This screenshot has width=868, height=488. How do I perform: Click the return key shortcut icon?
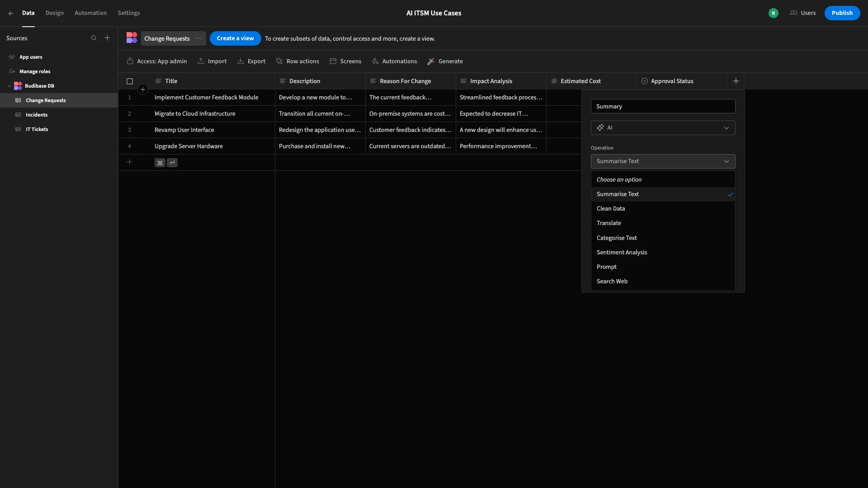point(172,163)
